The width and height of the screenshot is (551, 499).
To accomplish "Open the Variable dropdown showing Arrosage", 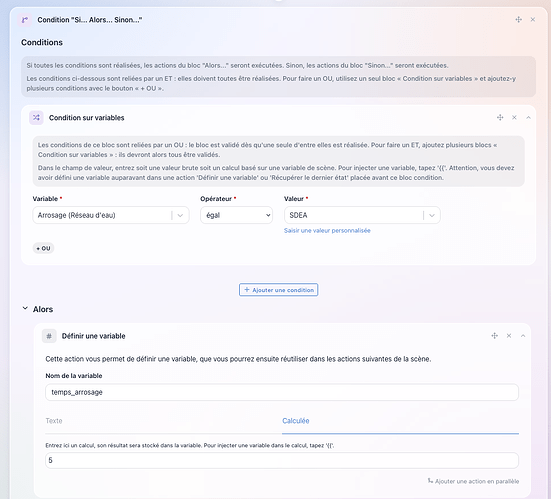I will 111,215.
